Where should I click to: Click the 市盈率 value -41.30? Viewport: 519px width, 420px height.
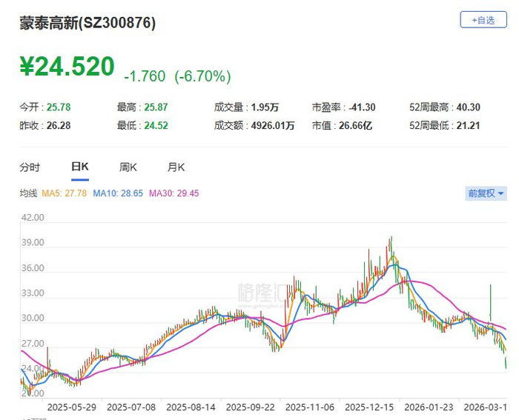point(362,107)
